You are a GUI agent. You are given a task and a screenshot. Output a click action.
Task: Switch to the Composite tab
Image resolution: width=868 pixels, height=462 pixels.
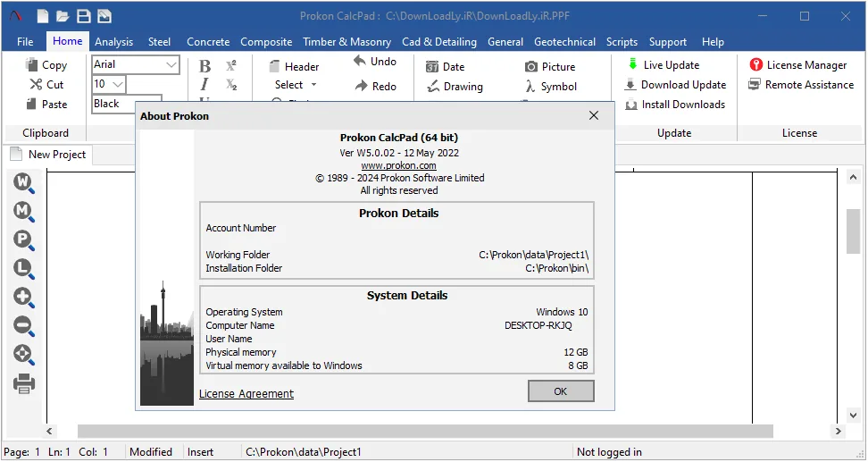[266, 41]
